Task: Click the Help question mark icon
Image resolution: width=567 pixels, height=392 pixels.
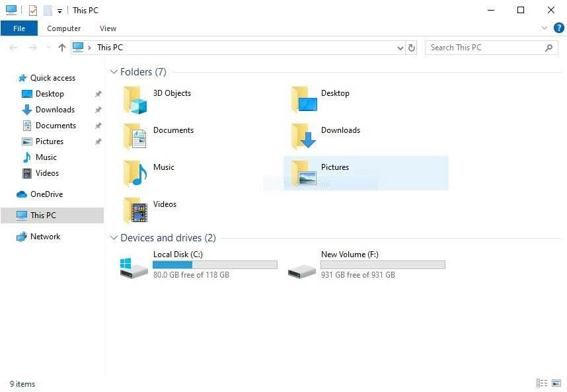Action: coord(558,28)
